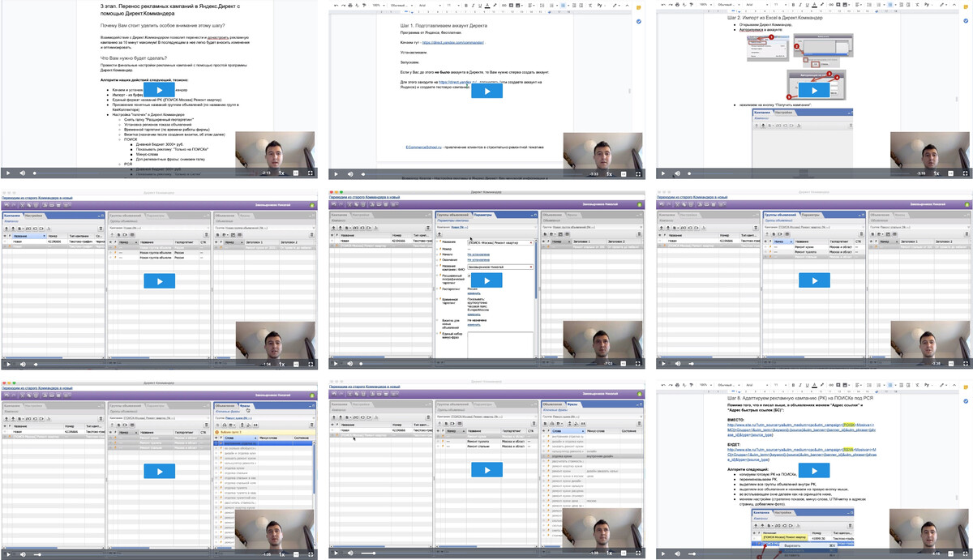
Task: Click the quality icon on the "Шаг 6" video
Action: pos(952,554)
